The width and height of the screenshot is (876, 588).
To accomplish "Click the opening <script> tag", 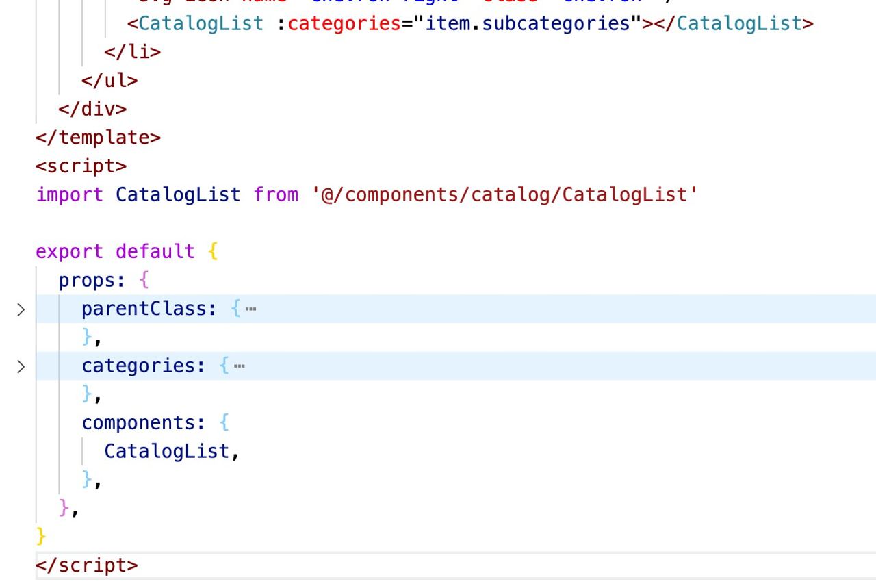I will 81,166.
